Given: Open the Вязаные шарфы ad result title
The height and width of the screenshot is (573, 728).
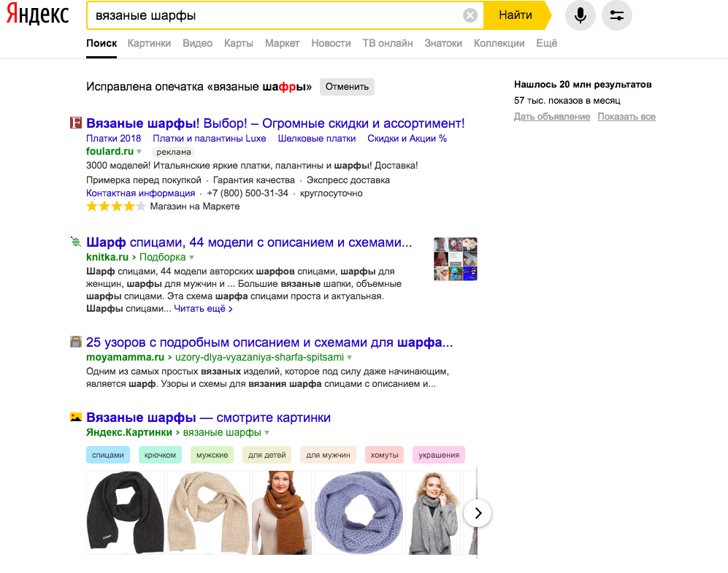Looking at the screenshot, I should coord(275,123).
